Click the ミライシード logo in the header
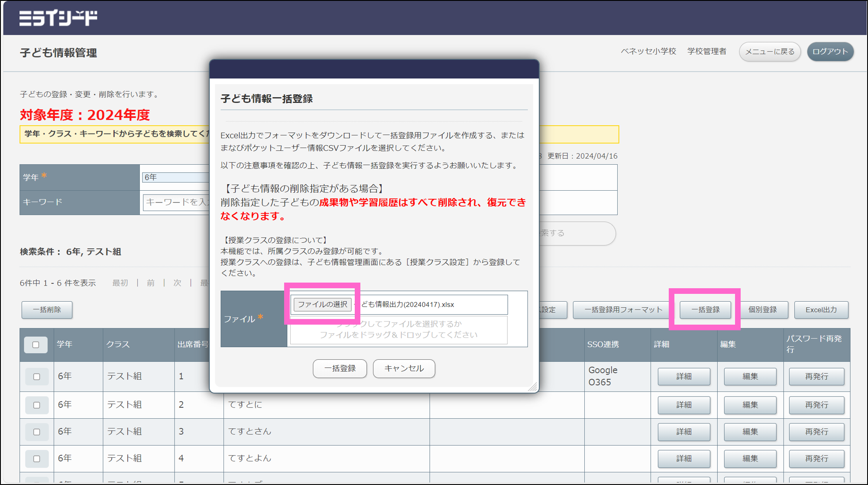Screen dimensions: 868x485 pos(58,18)
